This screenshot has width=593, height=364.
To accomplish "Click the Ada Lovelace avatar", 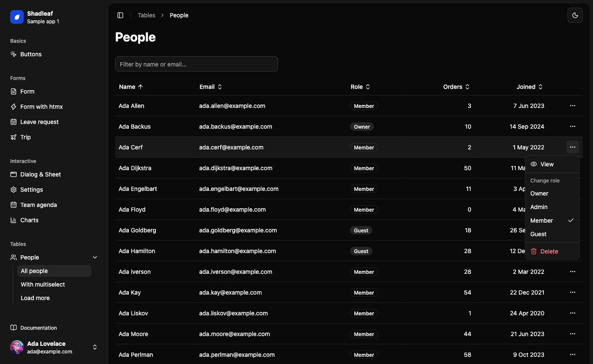I will tap(17, 347).
